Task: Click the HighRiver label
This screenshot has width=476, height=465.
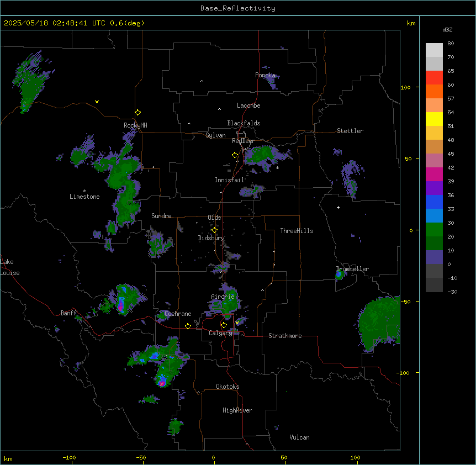Action: (x=237, y=410)
